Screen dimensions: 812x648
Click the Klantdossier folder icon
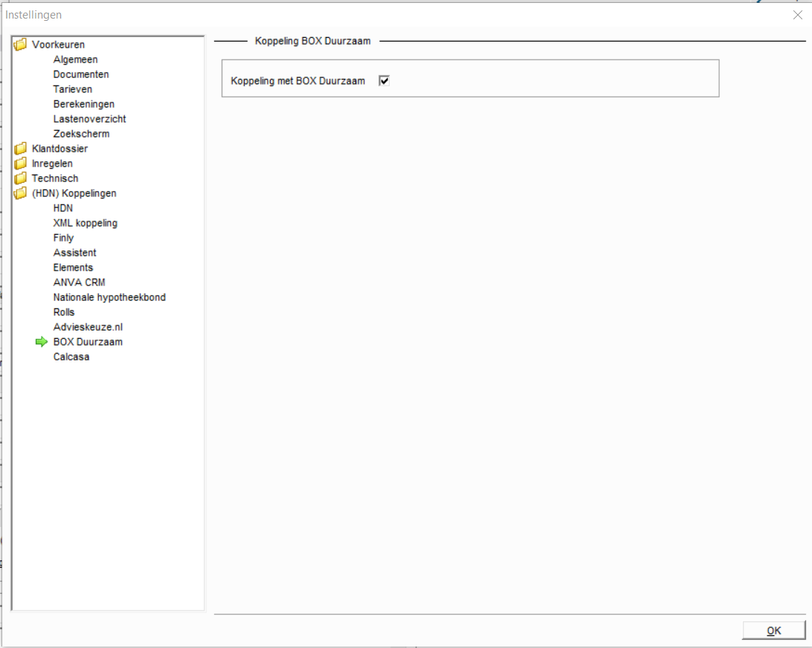pyautogui.click(x=20, y=149)
